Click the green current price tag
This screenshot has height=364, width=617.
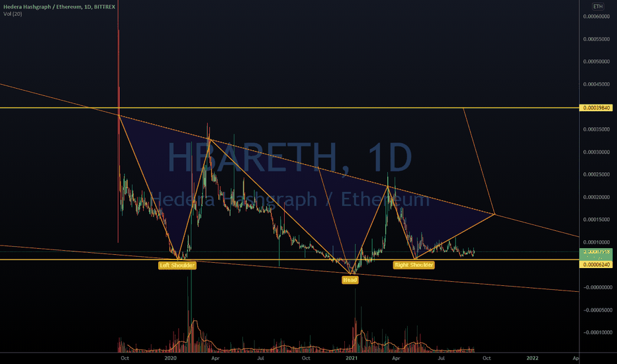coord(596,254)
